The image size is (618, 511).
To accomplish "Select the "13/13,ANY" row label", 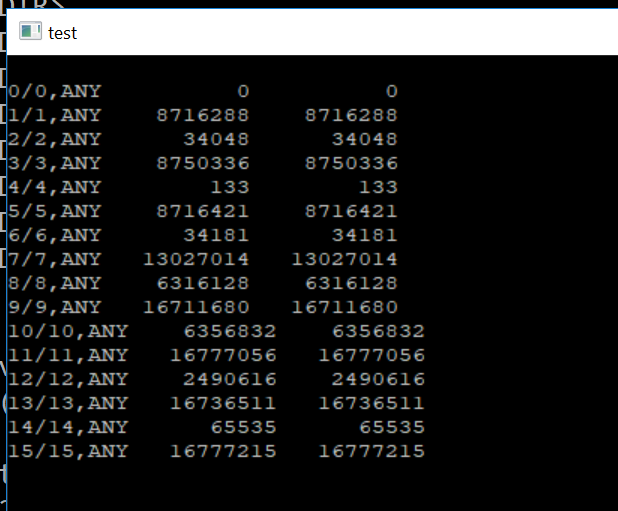I will (68, 404).
